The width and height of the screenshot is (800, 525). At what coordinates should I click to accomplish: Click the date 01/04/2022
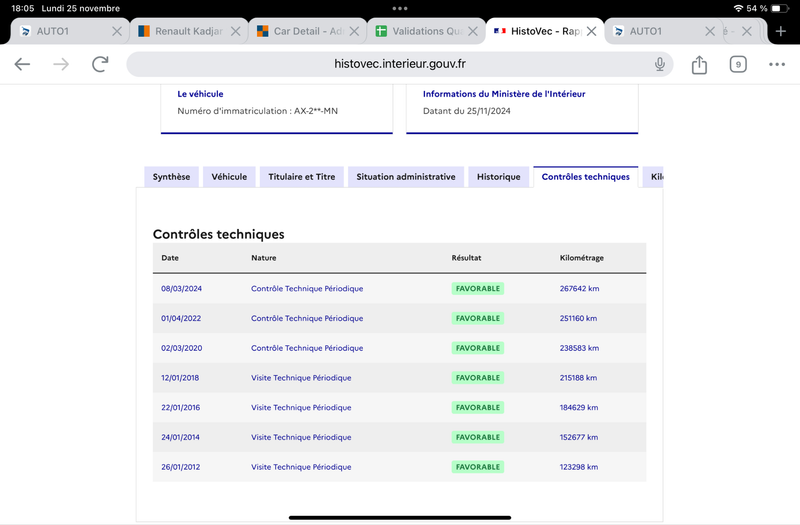(181, 318)
